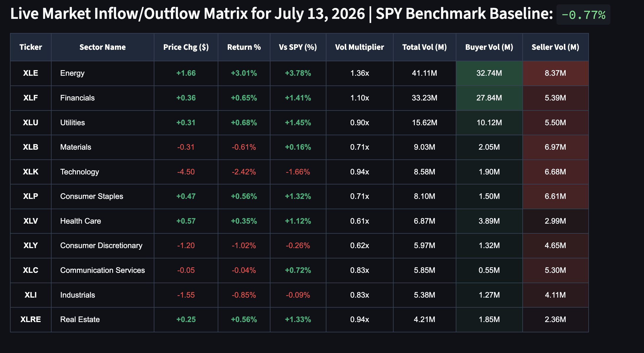Select Technology's Vs SPY value -1.66%
The width and height of the screenshot is (644, 353).
click(x=298, y=172)
